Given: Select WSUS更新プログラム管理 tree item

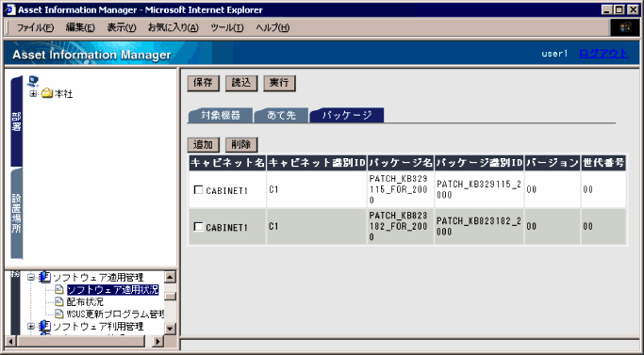Looking at the screenshot, I should click(x=115, y=315).
